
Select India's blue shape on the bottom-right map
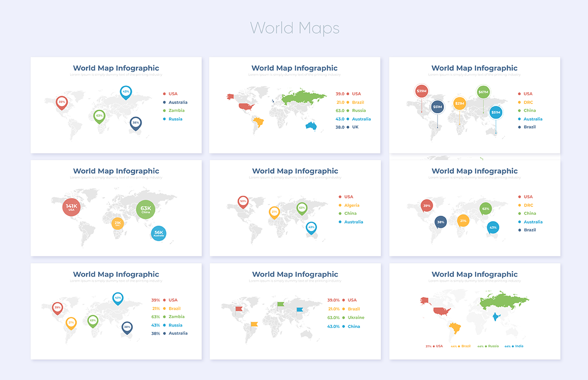(x=495, y=317)
